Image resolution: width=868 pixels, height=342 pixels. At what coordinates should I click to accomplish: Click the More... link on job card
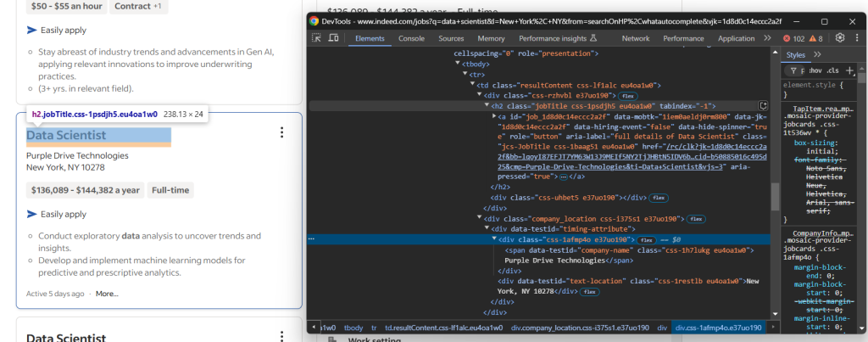107,294
